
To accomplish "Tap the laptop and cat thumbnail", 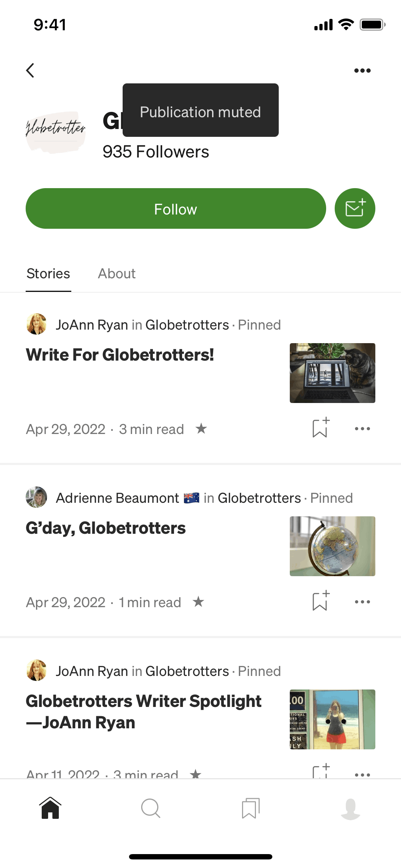I will [x=332, y=373].
